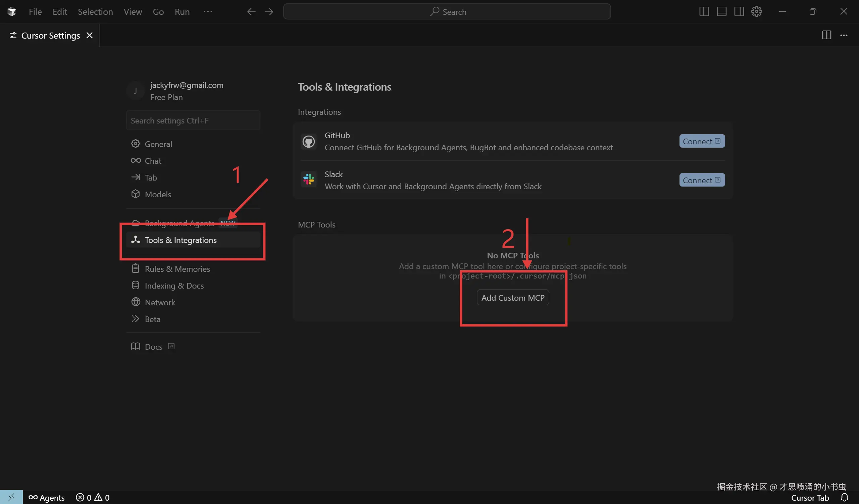Go back with the left arrow
The width and height of the screenshot is (859, 504).
point(251,12)
